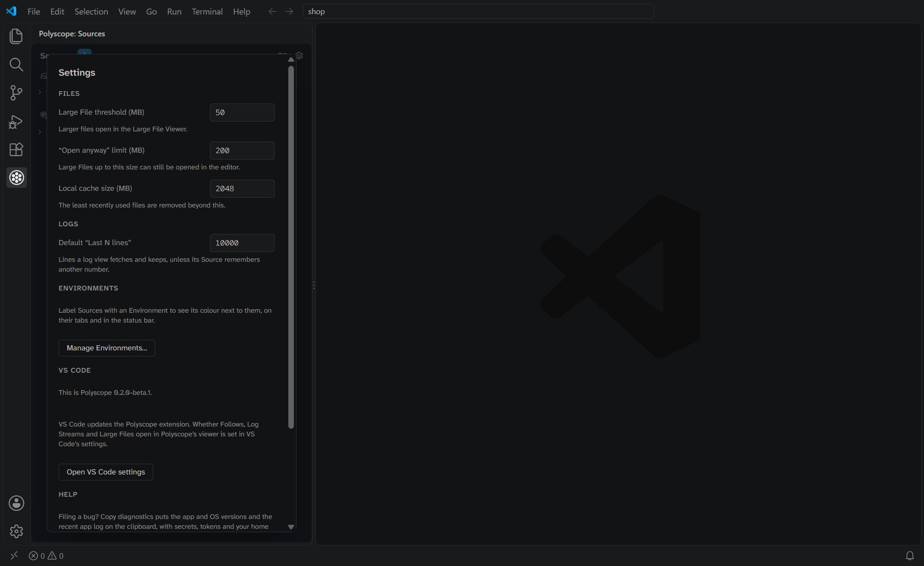Click the Settings title heading
Image resolution: width=924 pixels, height=566 pixels.
pyautogui.click(x=77, y=73)
